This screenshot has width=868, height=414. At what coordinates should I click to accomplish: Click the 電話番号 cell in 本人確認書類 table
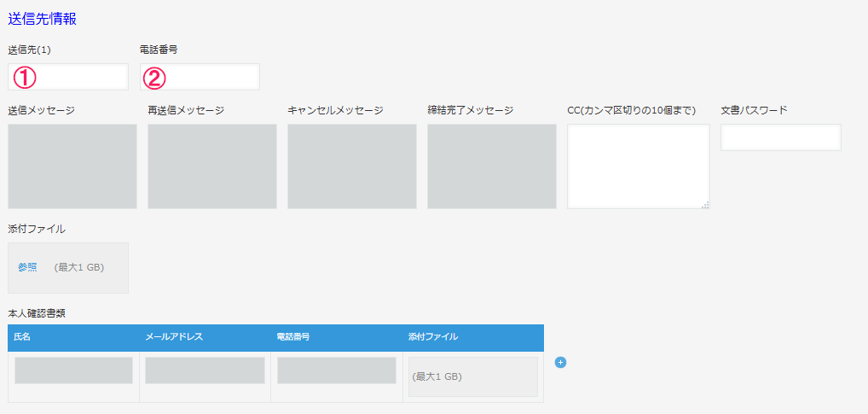pos(337,370)
